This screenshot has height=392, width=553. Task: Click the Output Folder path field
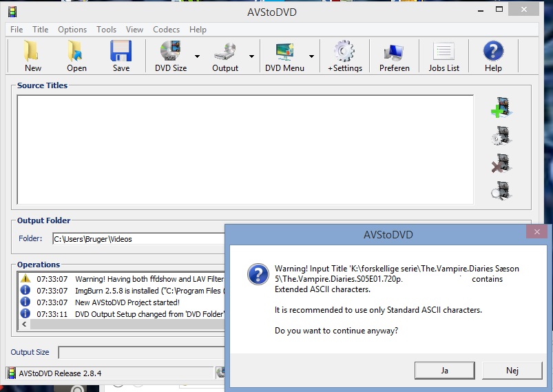pyautogui.click(x=138, y=239)
